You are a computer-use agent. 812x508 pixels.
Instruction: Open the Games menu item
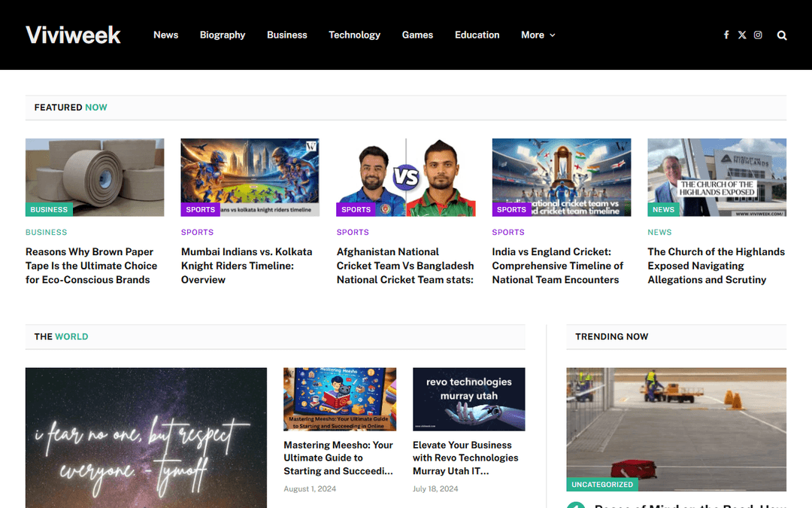[417, 35]
